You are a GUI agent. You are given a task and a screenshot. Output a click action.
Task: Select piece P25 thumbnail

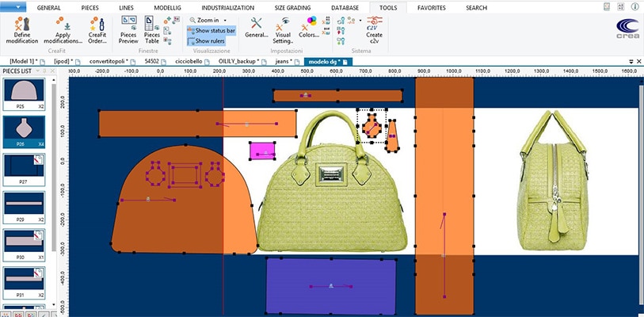[x=24, y=94]
